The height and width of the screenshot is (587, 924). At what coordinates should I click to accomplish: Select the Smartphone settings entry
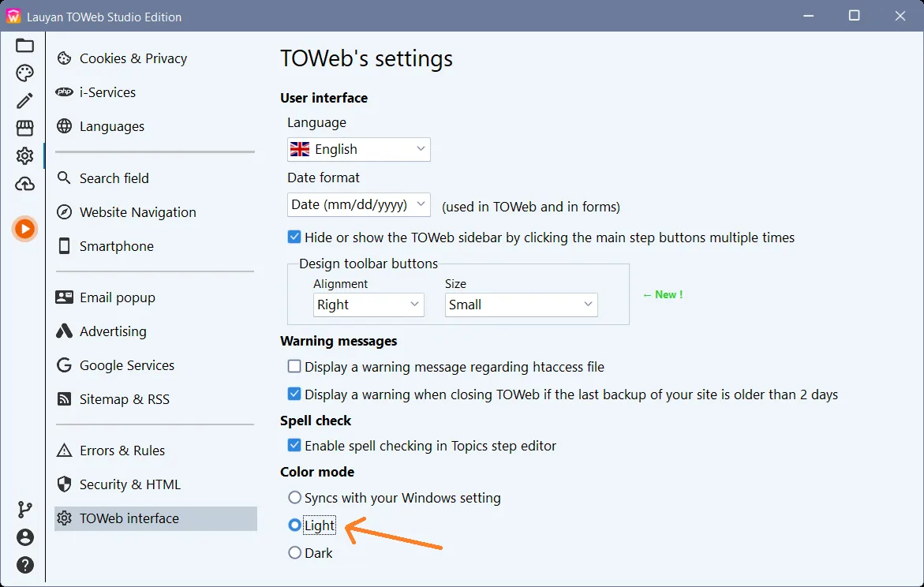point(117,245)
